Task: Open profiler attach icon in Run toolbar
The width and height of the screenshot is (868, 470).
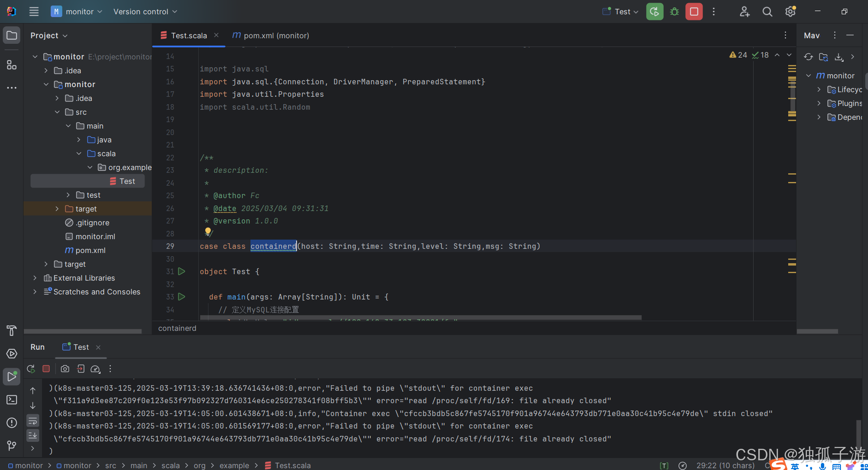Action: coord(95,369)
